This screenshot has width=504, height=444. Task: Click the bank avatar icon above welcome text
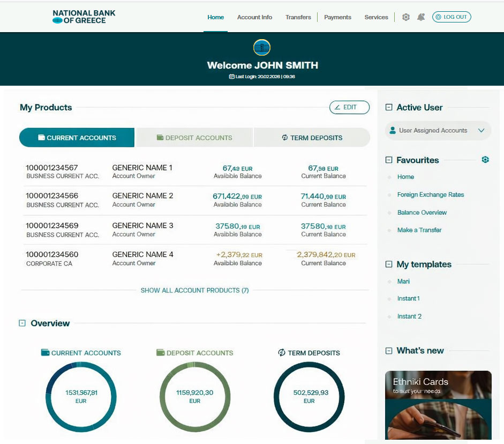point(262,48)
